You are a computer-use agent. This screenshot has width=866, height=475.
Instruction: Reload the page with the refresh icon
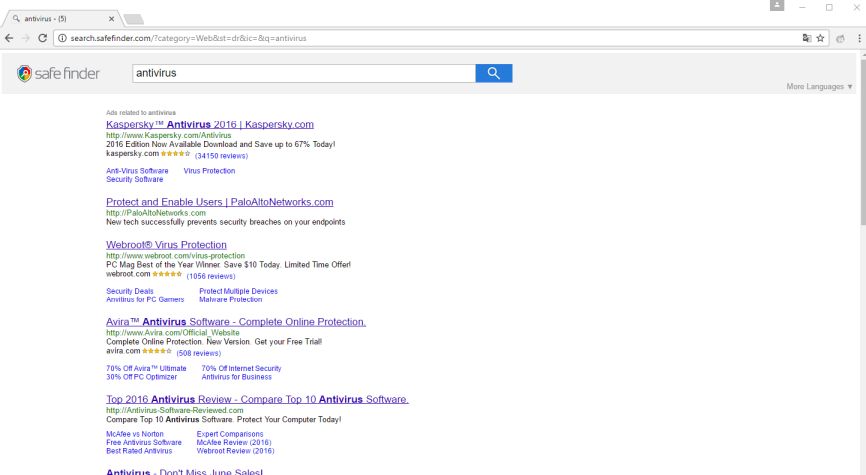click(43, 38)
